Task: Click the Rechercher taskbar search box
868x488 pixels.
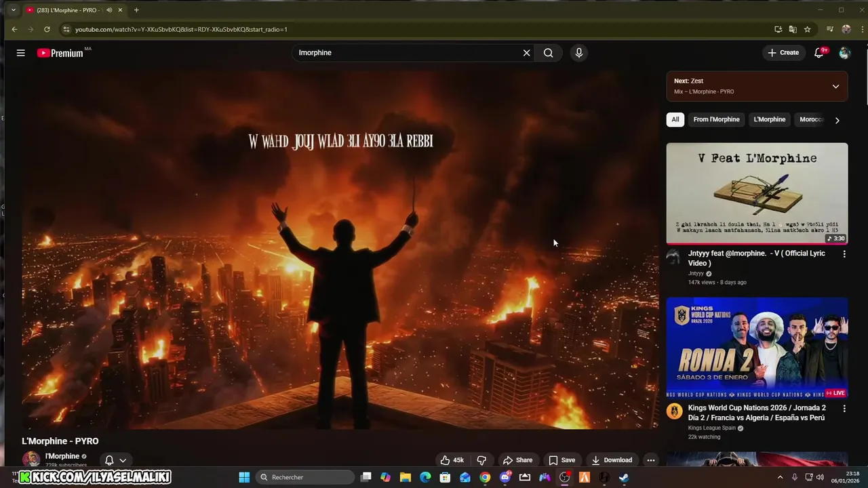Action: click(x=304, y=477)
